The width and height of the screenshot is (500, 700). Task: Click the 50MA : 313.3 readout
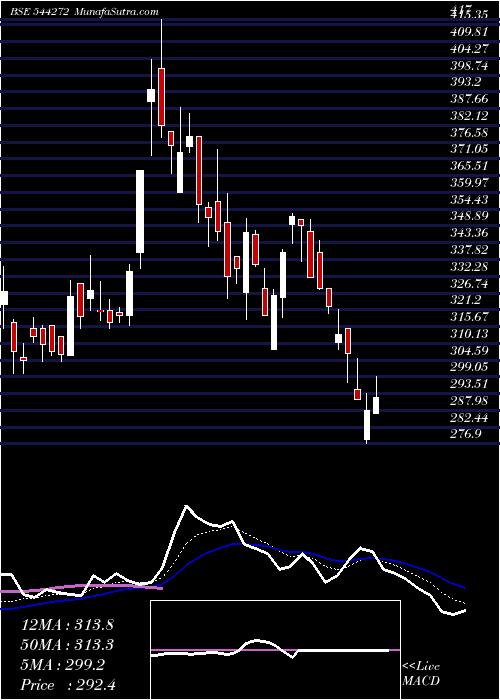coord(67,645)
